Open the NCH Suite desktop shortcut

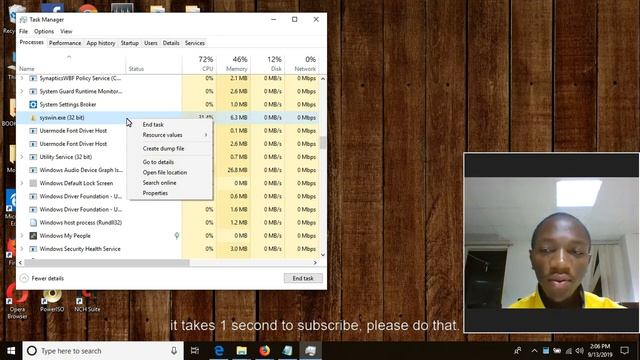click(87, 301)
